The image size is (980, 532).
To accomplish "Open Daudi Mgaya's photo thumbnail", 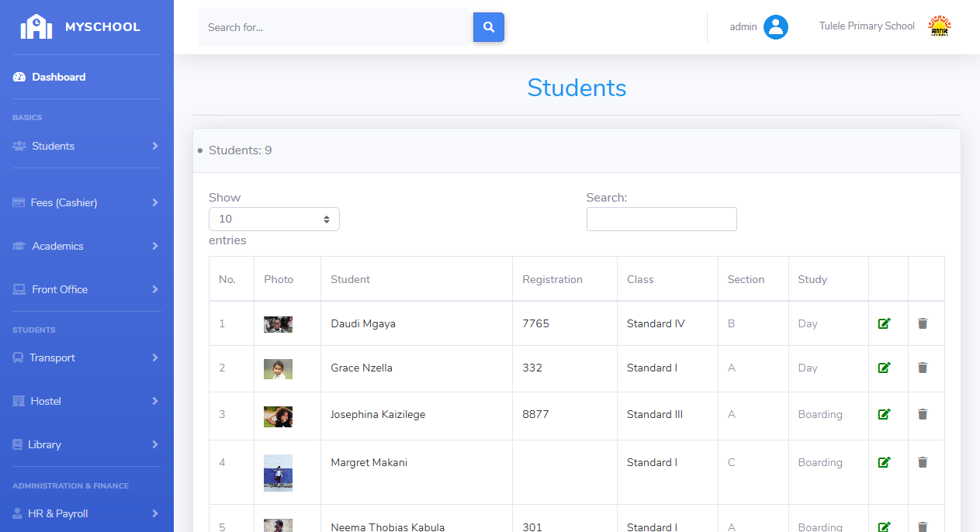I will coord(278,324).
